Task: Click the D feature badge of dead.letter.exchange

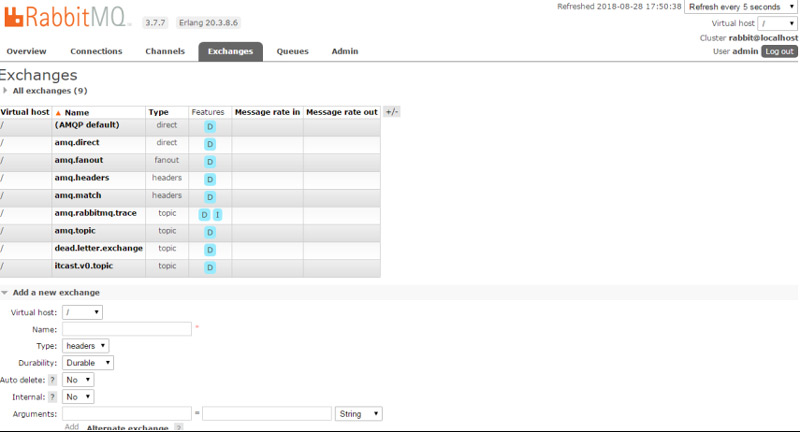Action: click(210, 250)
